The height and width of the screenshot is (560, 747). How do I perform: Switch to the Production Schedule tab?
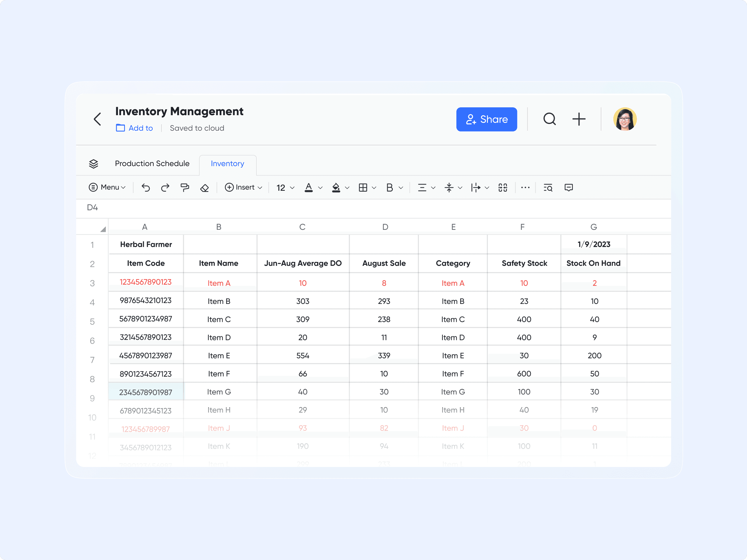(152, 164)
